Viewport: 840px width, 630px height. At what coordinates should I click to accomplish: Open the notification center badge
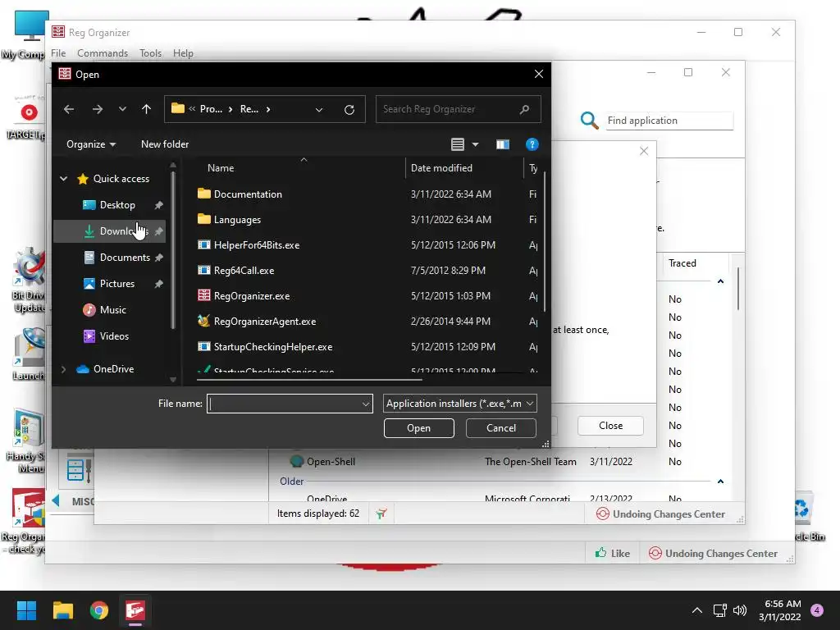[817, 610]
